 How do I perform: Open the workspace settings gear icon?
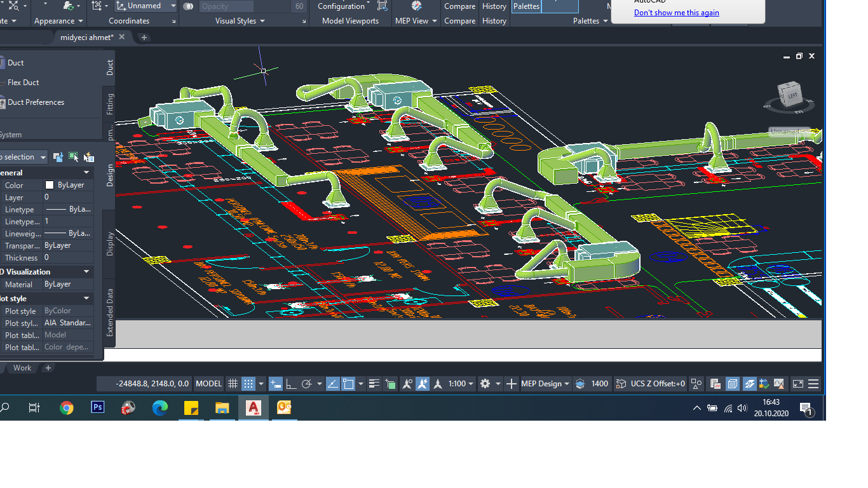pos(485,384)
